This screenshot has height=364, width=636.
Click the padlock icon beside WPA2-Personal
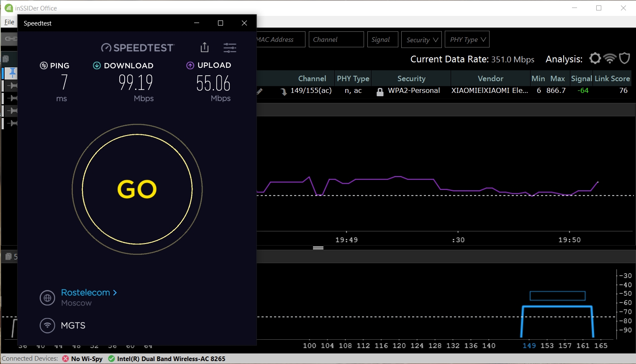pyautogui.click(x=380, y=92)
